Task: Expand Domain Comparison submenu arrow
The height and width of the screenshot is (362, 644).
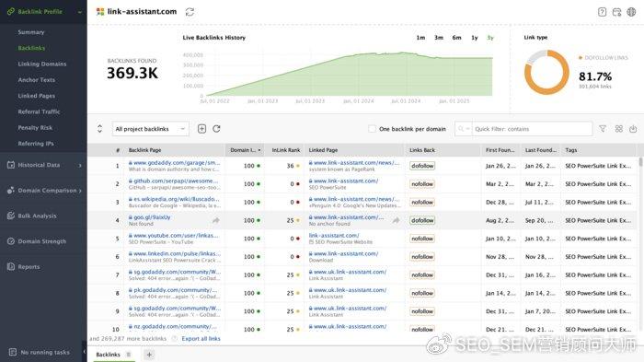Action: coord(80,191)
